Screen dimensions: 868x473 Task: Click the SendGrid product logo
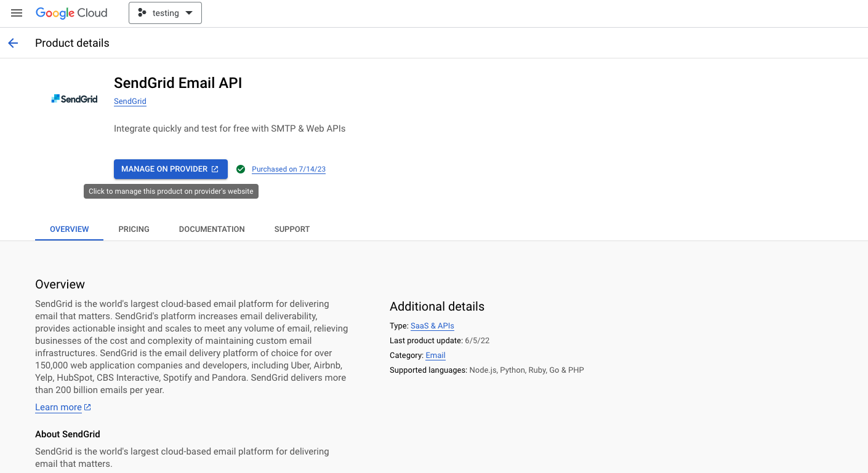(x=74, y=99)
